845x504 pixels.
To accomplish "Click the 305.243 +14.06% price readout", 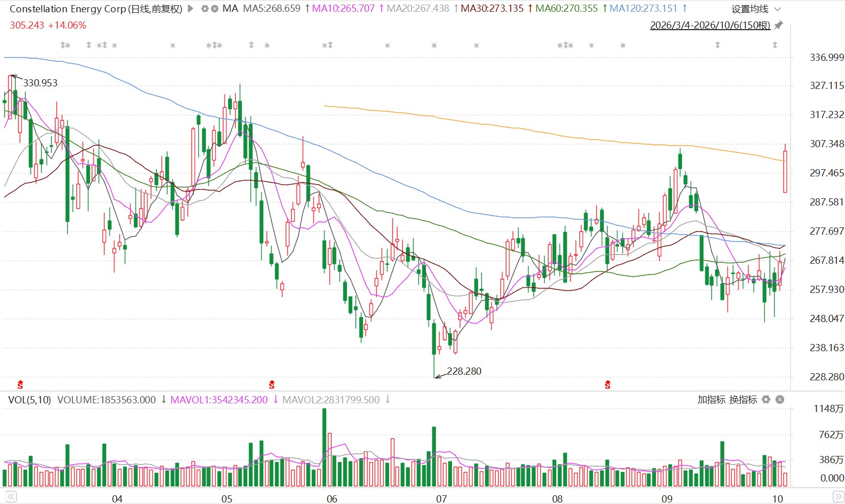I will click(x=48, y=25).
